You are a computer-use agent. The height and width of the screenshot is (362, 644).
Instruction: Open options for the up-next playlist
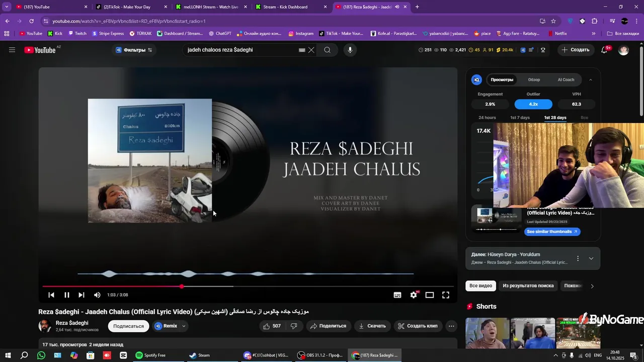click(578, 258)
